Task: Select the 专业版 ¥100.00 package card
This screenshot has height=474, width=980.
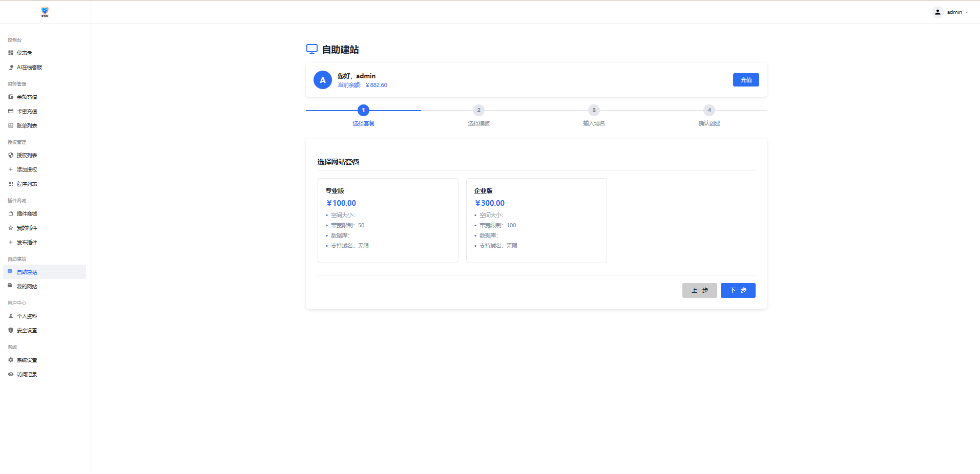Action: point(388,220)
